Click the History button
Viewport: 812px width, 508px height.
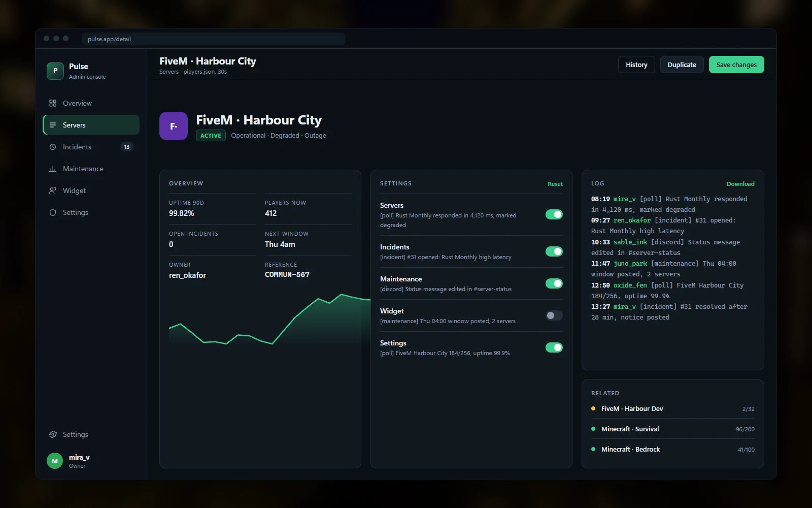pyautogui.click(x=636, y=65)
